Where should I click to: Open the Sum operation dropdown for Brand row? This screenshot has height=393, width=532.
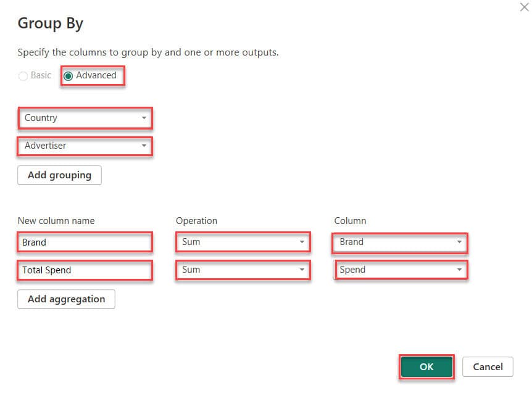[x=243, y=242]
